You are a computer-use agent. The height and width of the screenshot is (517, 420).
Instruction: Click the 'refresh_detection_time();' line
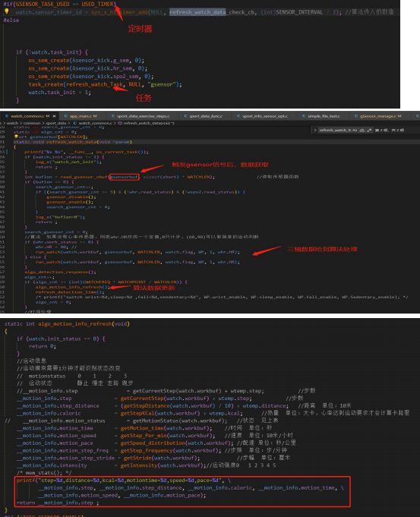tap(70, 292)
